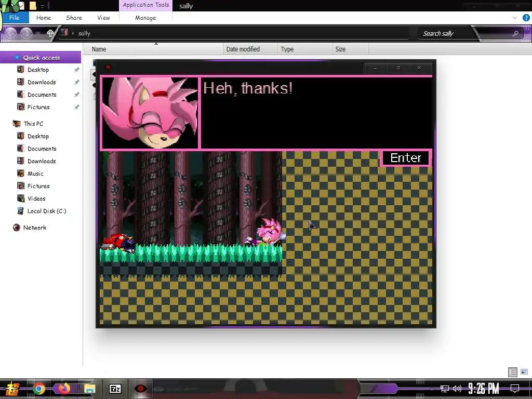
Task: Open the volume control tray icon
Action: [457, 389]
